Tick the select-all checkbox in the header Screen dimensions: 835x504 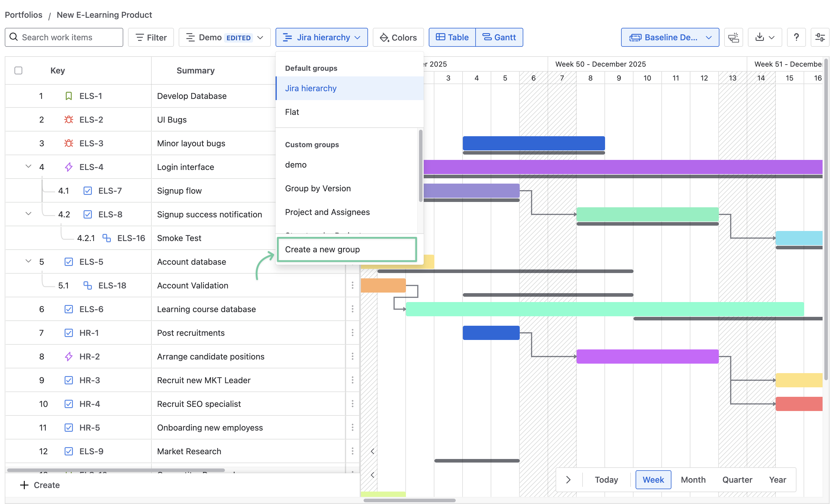coord(19,70)
